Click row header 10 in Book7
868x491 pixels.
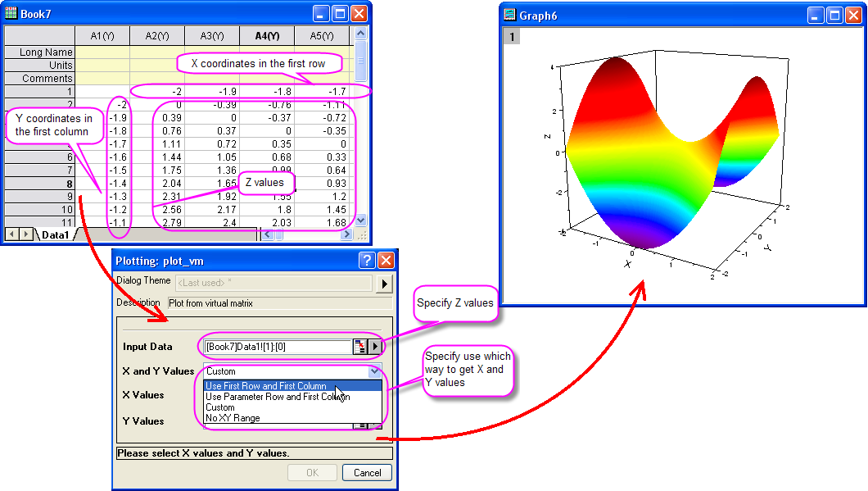point(40,210)
